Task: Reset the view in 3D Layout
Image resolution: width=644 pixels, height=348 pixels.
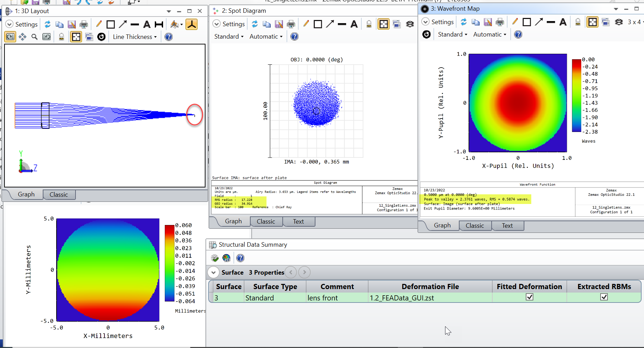Action: [47, 37]
